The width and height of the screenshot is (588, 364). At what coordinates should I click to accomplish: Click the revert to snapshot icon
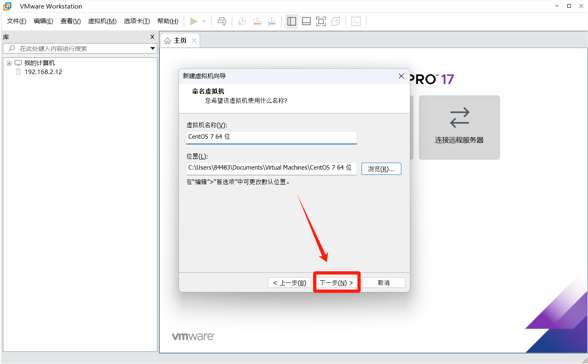coord(257,22)
